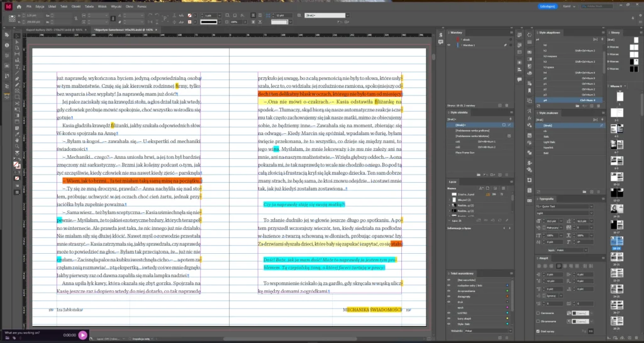This screenshot has width=644, height=343.
Task: Create new condition in Tekst warunkowy panel
Action: tap(500, 338)
